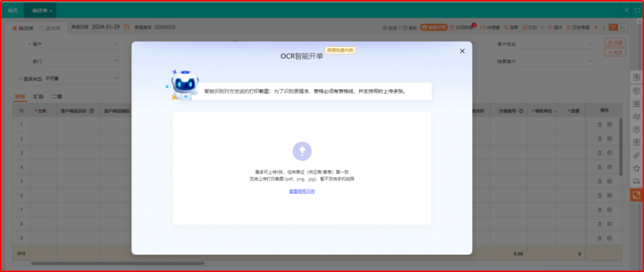Click the 选单 toolbar item

[x=511, y=28]
